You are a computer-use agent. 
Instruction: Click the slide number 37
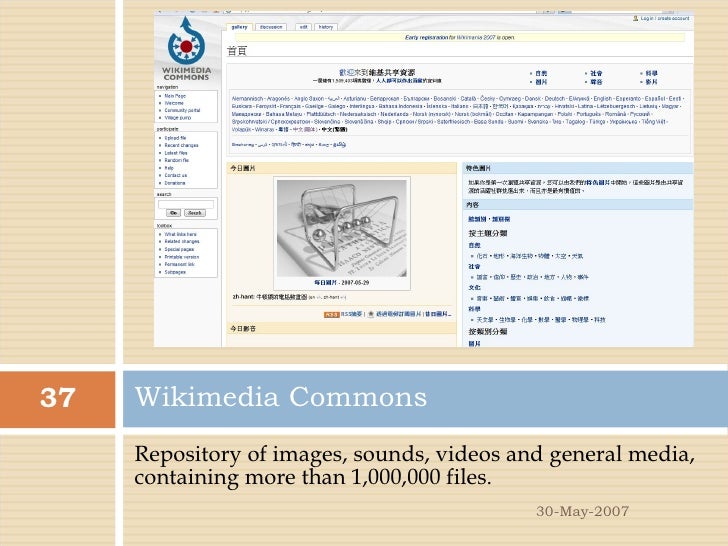(58, 398)
